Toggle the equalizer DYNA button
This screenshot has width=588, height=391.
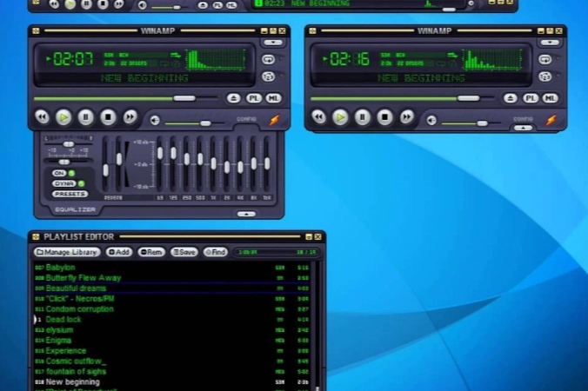(x=63, y=183)
